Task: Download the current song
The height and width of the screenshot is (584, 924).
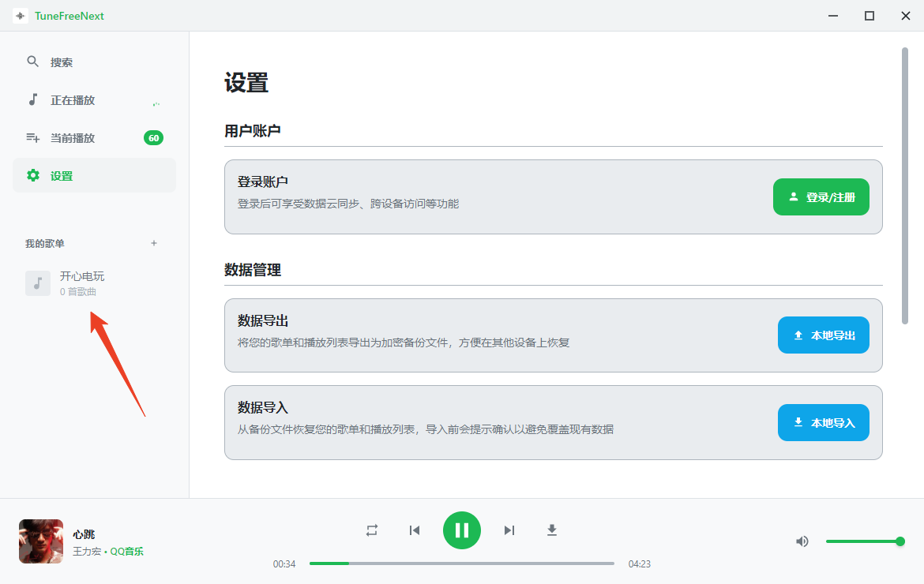Action: click(552, 530)
